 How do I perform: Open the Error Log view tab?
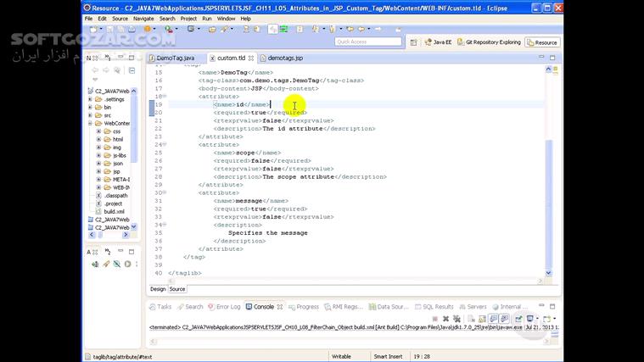[224, 307]
